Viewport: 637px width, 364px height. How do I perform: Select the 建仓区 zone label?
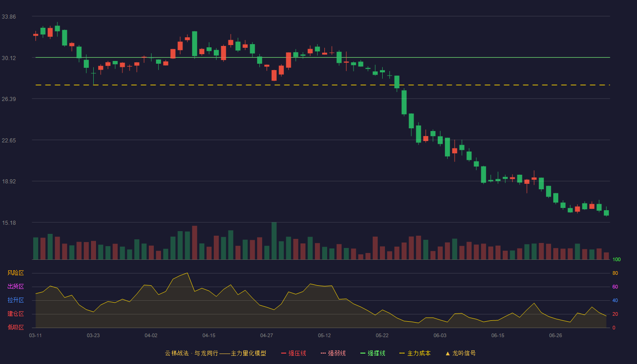click(15, 314)
